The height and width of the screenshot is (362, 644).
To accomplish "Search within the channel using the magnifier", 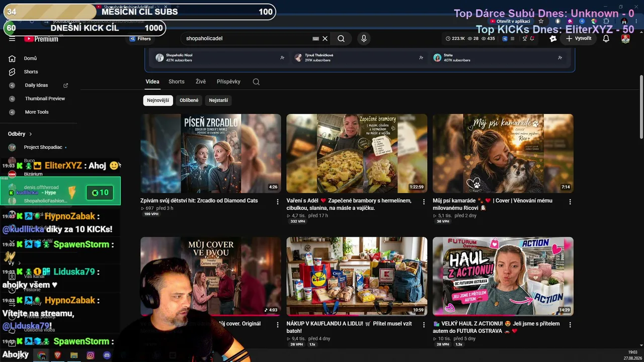I will 256,82.
